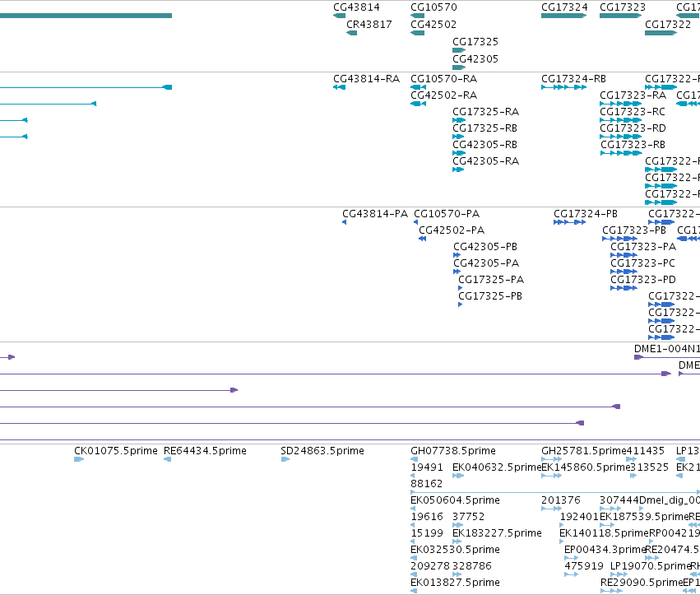The image size is (700, 595).
Task: Select feature 37752
Action: click(468, 518)
